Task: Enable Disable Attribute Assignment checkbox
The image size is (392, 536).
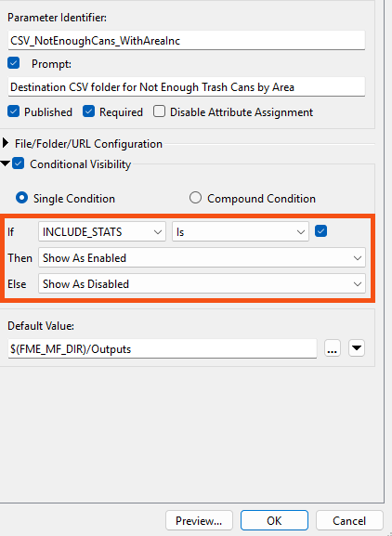Action: [159, 111]
